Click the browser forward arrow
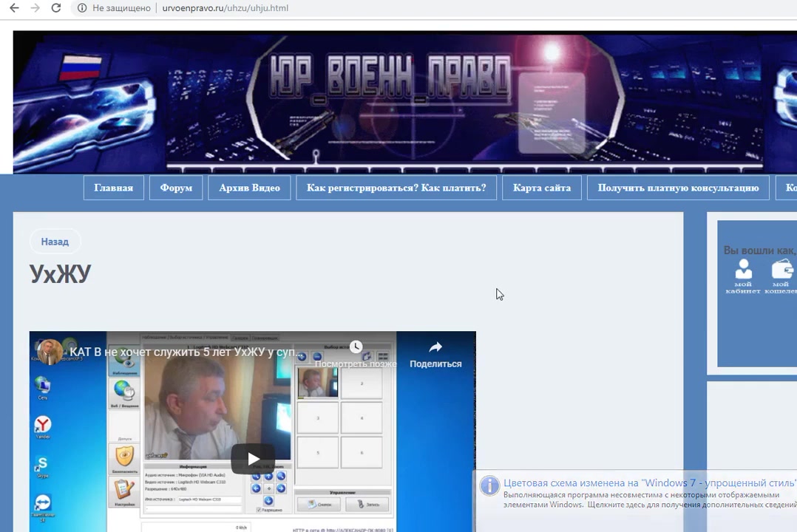Image resolution: width=797 pixels, height=532 pixels. [x=35, y=8]
